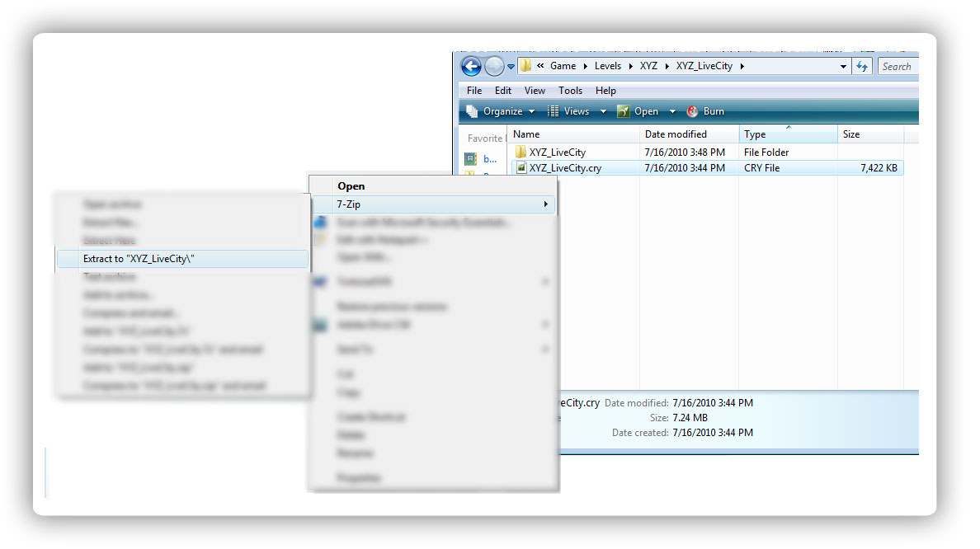Click the XYZ_LiveCity.cry file name
Viewport: 980px width, 549px height.
(565, 168)
